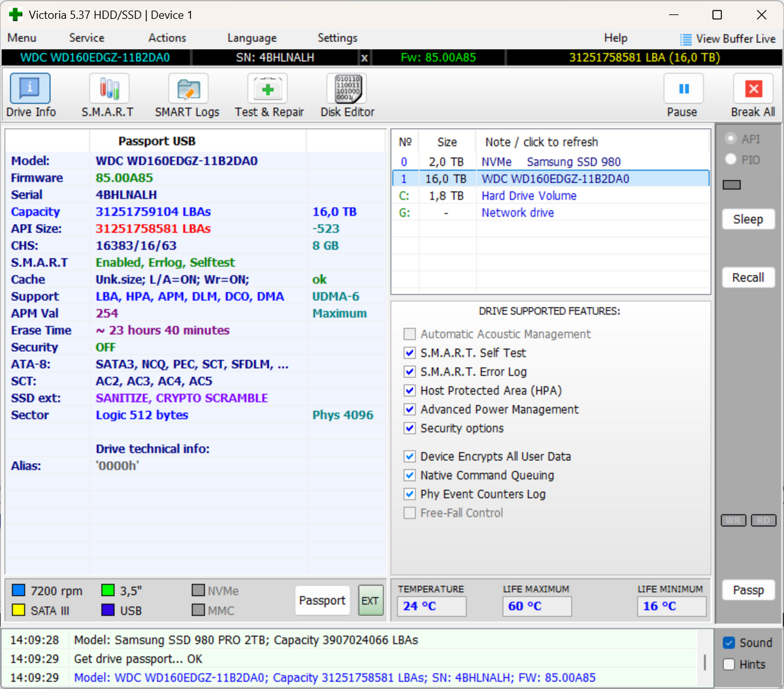This screenshot has height=689, width=784.
Task: Toggle Advanced Power Management checkbox
Action: click(410, 409)
